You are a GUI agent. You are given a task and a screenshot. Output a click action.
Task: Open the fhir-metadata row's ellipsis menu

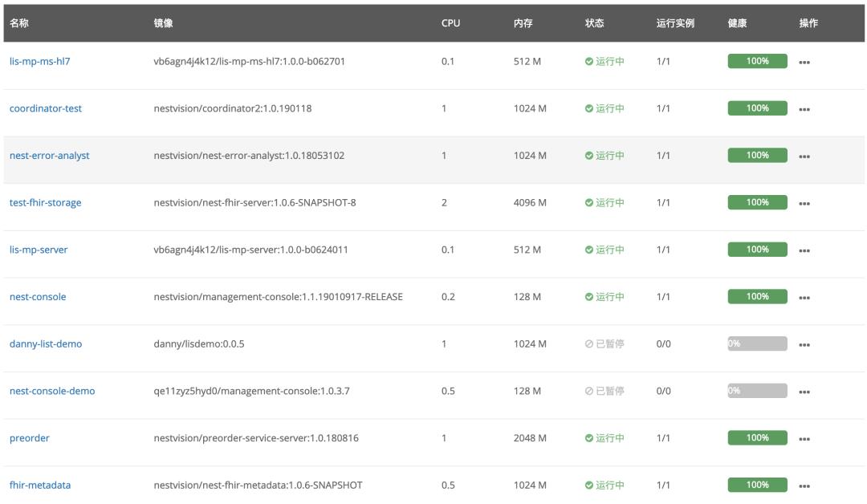click(x=804, y=486)
